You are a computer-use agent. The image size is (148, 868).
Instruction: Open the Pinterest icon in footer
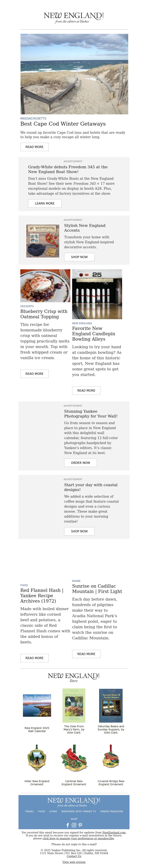tap(80, 825)
